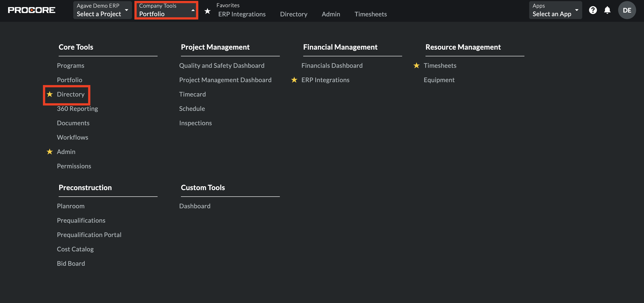Open Equipment tool
This screenshot has width=644, height=303.
pyautogui.click(x=439, y=80)
